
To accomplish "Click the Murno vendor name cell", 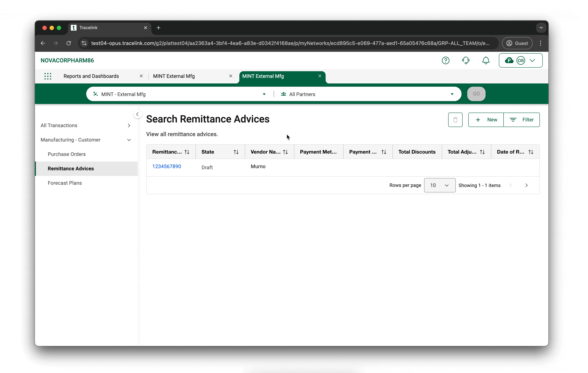I will pyautogui.click(x=258, y=167).
